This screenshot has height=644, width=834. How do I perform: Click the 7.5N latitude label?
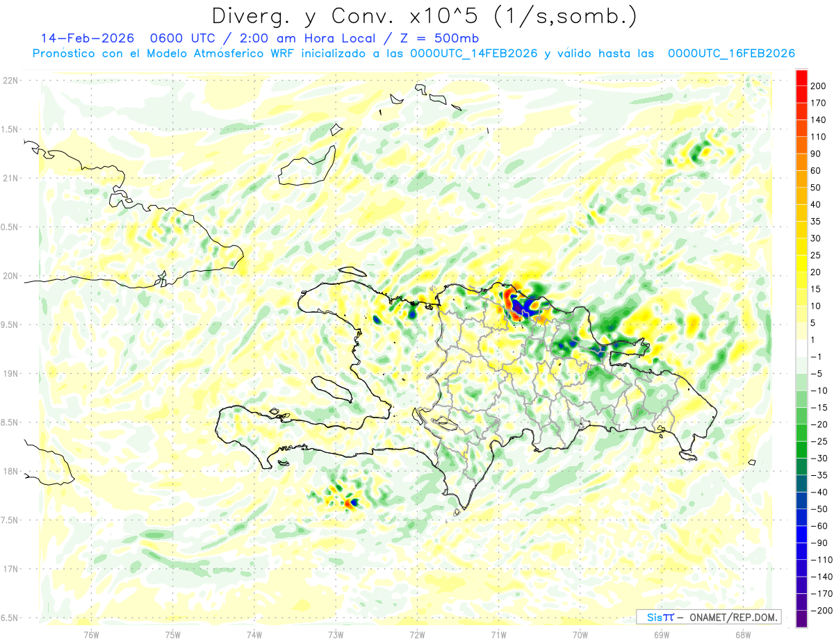tap(10, 520)
